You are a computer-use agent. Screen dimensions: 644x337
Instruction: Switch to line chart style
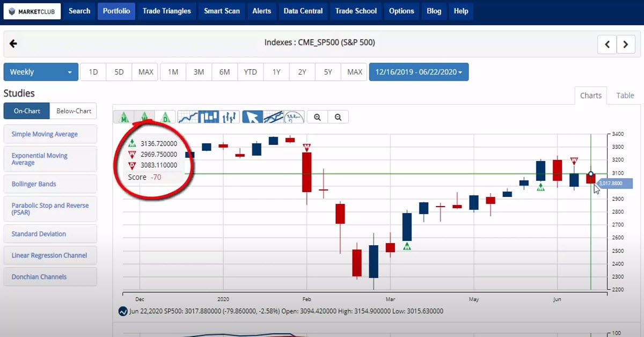[x=187, y=116]
